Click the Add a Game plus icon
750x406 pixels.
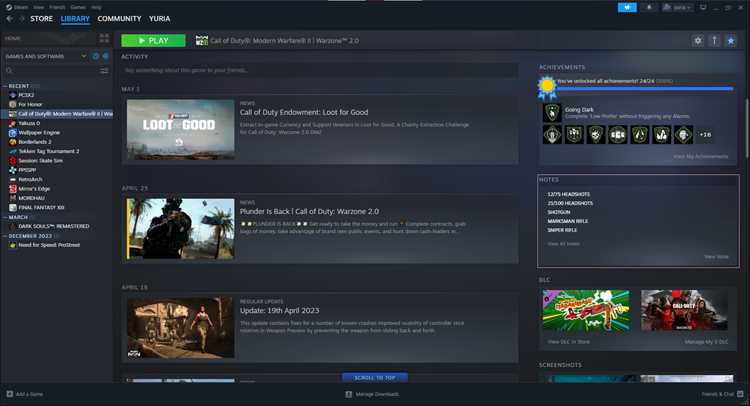pyautogui.click(x=10, y=394)
